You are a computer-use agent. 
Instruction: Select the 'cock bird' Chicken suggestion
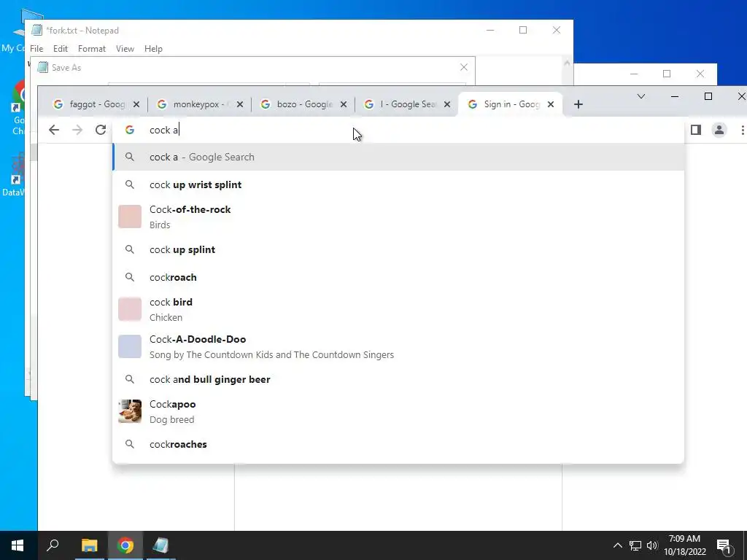point(398,309)
